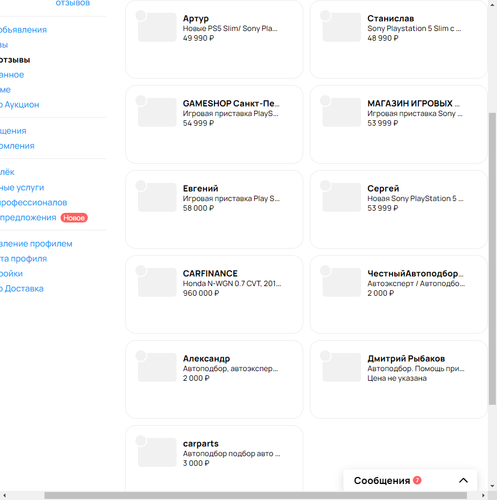Image resolution: width=497 pixels, height=500 pixels.
Task: Open Евгений's listing thumbnail
Action: click(x=157, y=197)
